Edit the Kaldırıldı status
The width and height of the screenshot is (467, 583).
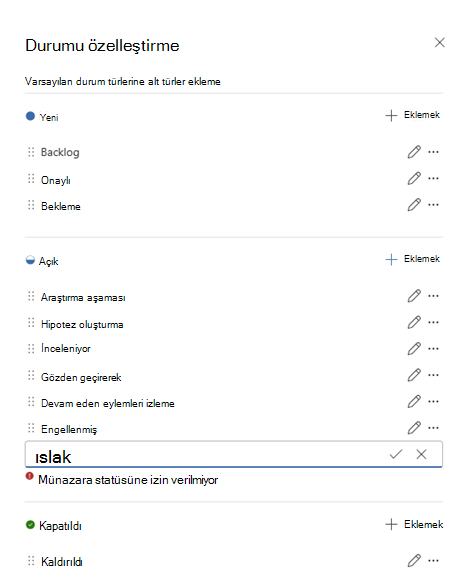point(414,560)
